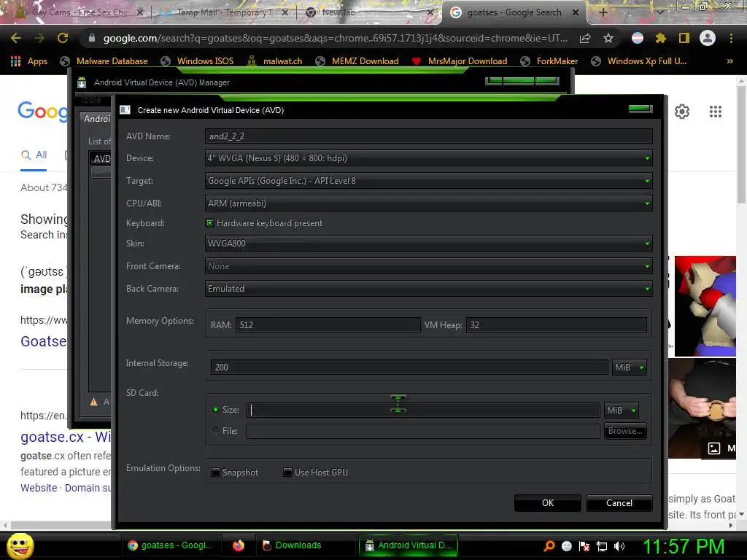Select the SD Card File radio button
Viewport: 747px width, 560px height.
pyautogui.click(x=216, y=430)
